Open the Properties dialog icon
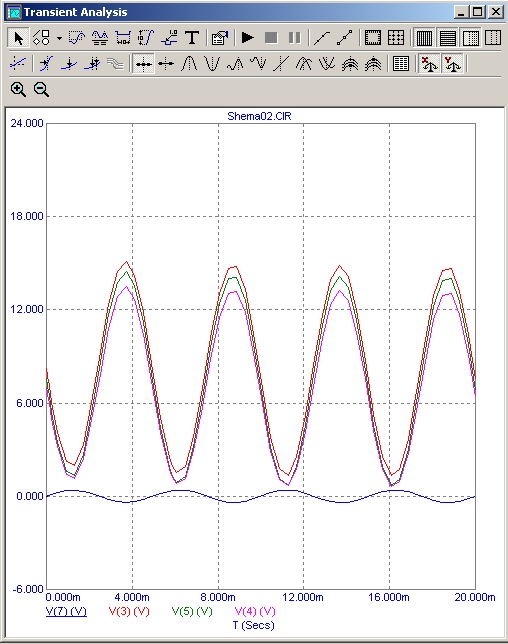This screenshot has width=508, height=644. point(220,38)
